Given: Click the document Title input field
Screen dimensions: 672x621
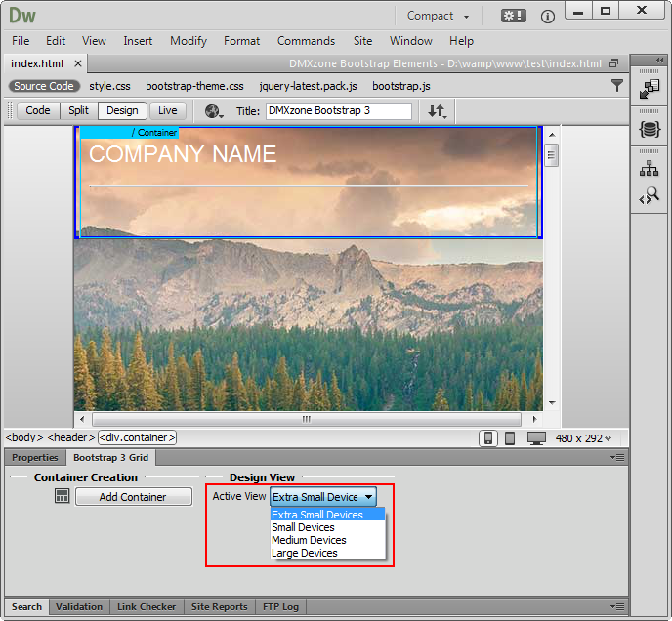Looking at the screenshot, I should point(339,110).
